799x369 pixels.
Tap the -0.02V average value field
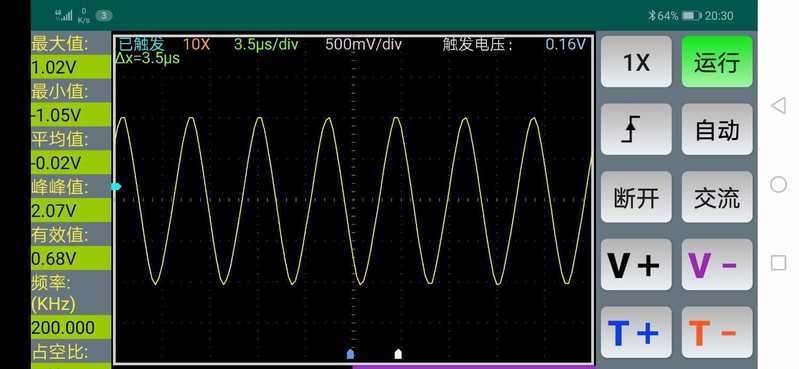(71, 162)
